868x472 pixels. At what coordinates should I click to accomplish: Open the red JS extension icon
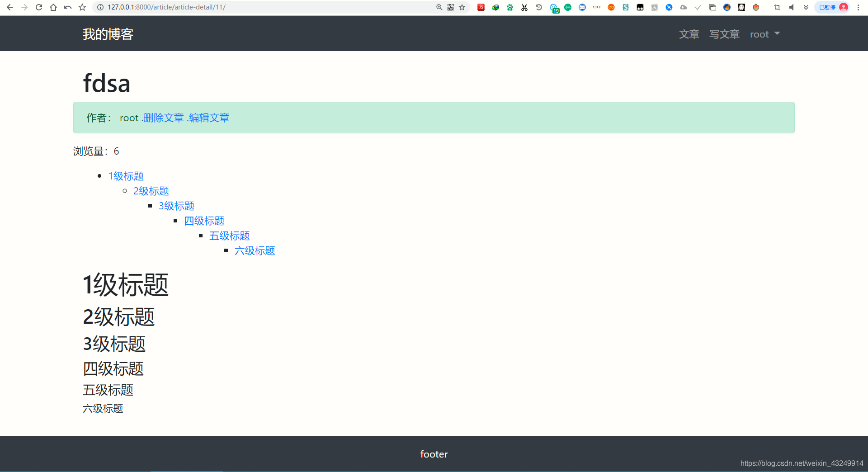481,7
